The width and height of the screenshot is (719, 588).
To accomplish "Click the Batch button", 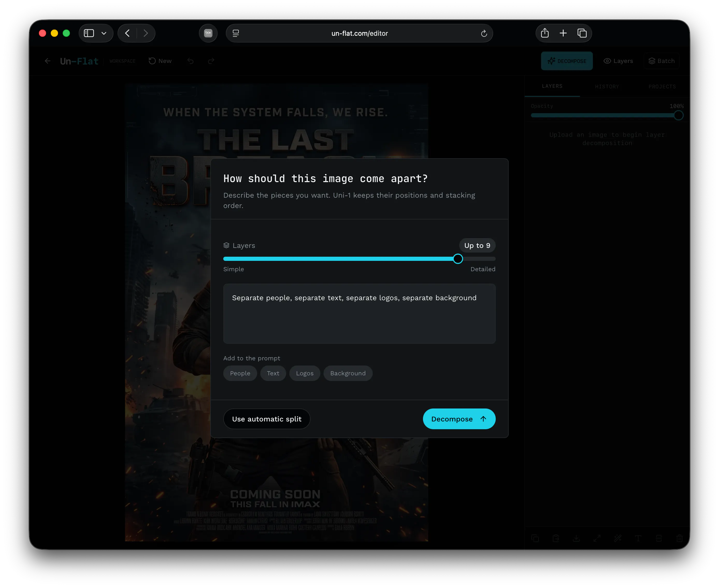I will (662, 61).
